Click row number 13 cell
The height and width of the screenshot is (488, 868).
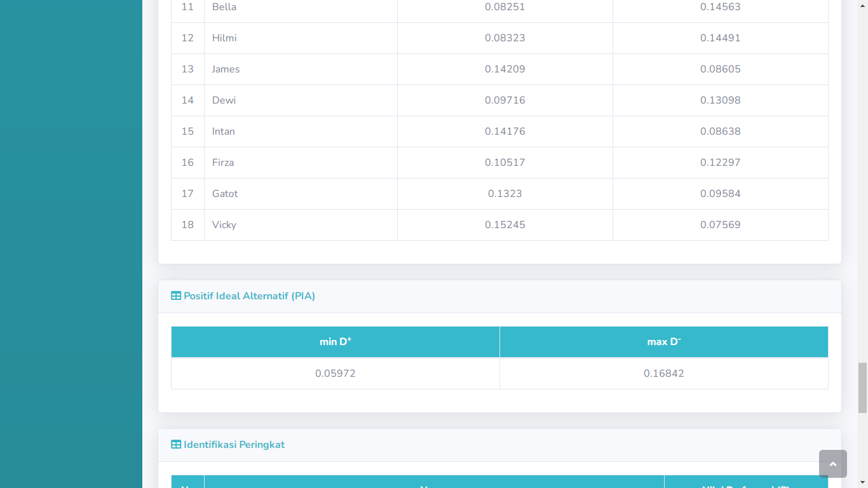click(187, 69)
